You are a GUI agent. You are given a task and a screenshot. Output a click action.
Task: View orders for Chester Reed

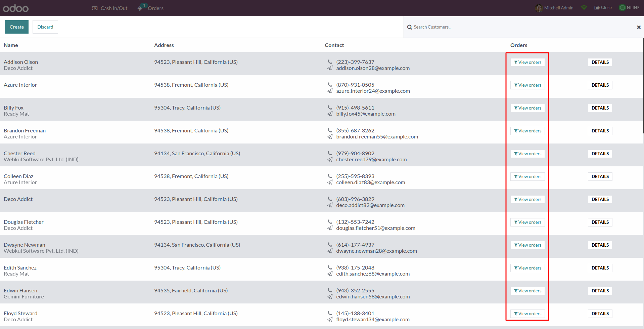[x=527, y=154]
